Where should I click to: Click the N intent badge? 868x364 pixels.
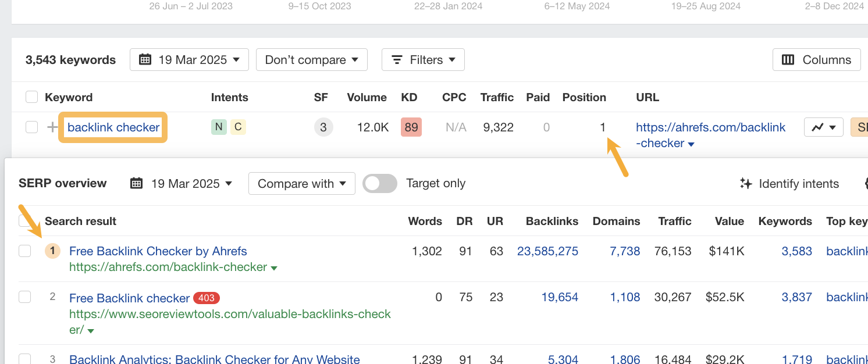coord(219,127)
